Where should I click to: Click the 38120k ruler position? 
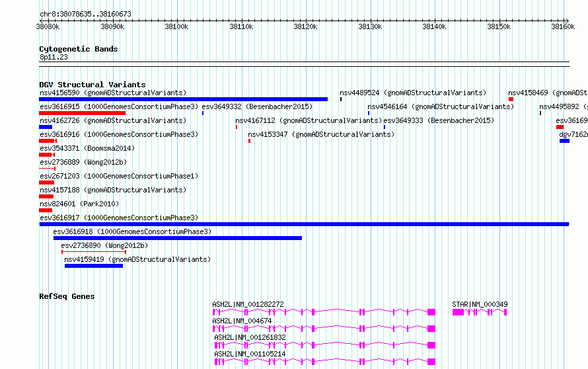pos(305,26)
